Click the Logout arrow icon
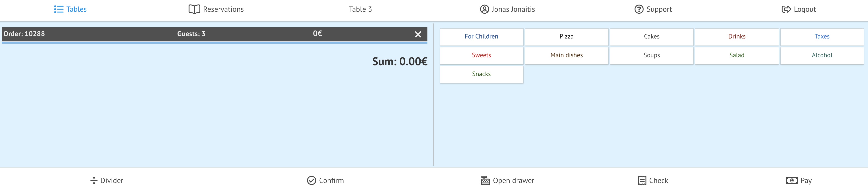The image size is (868, 191). [786, 9]
